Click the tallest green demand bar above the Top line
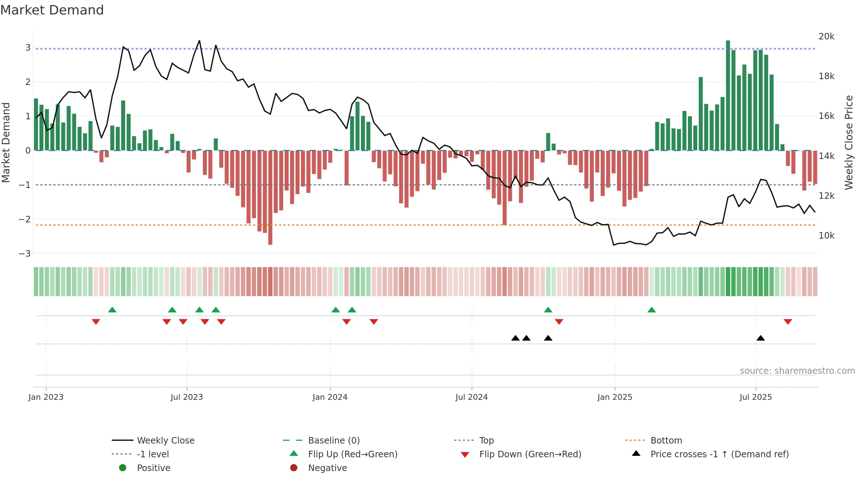 728,95
